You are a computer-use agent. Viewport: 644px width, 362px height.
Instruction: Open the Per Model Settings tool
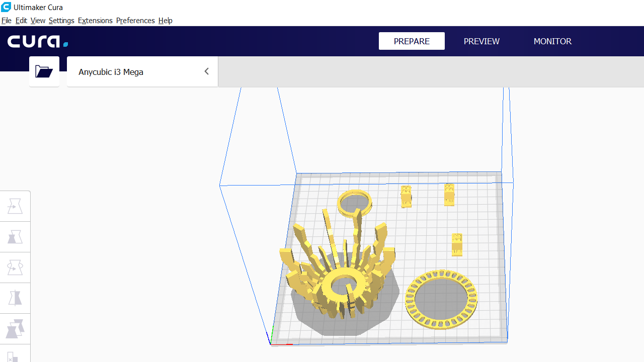(x=15, y=329)
